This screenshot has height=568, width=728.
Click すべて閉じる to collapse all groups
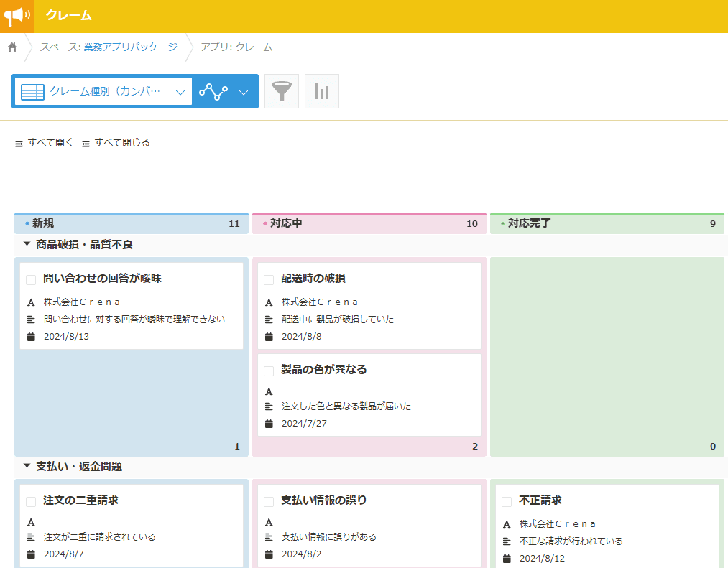click(x=116, y=143)
